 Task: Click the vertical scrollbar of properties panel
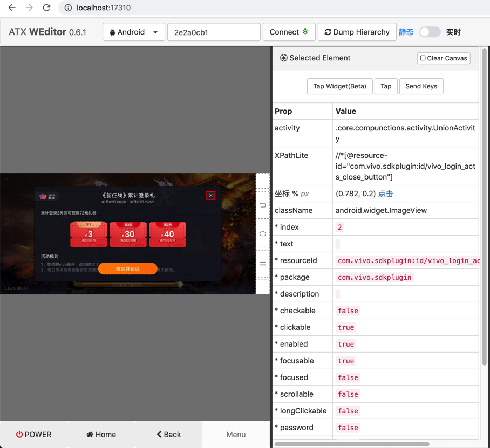click(x=484, y=206)
